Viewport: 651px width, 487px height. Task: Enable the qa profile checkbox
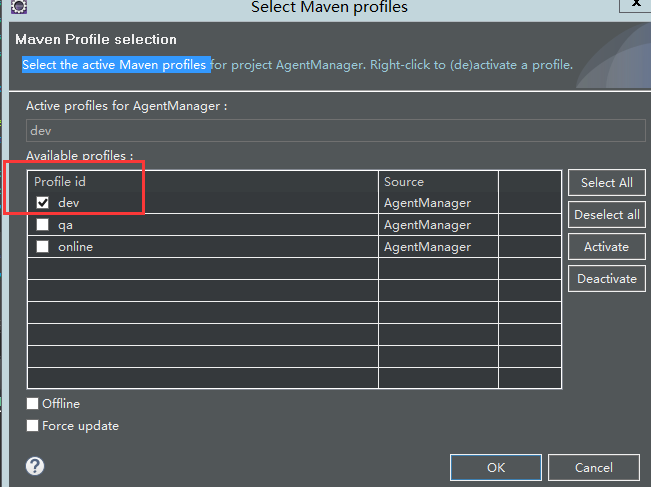click(42, 225)
